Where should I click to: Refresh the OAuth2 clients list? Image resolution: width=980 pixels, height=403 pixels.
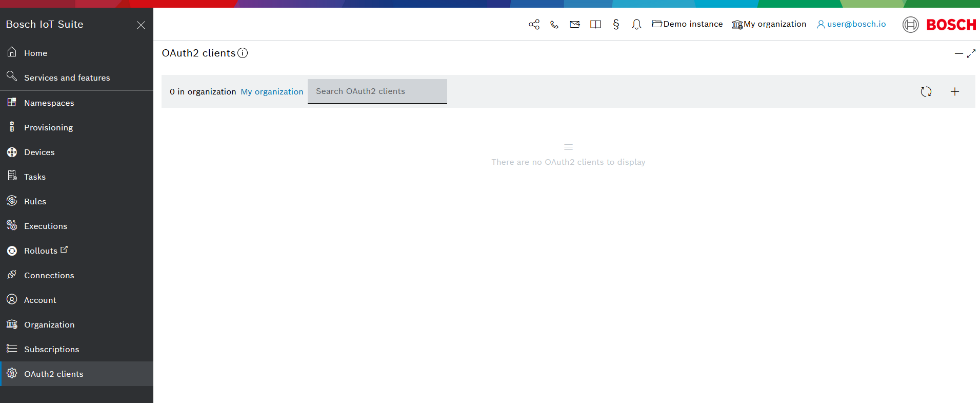[926, 91]
